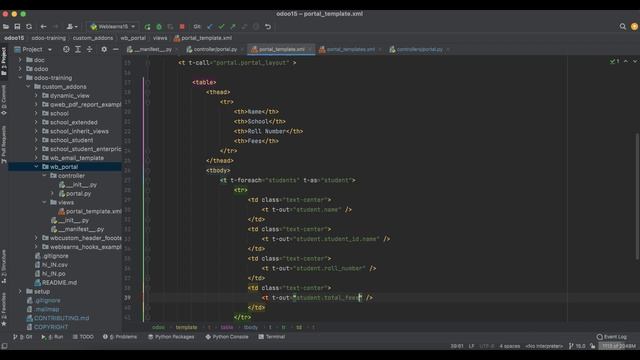Click custom_addons in the navigation breadcrumb

tap(93, 38)
